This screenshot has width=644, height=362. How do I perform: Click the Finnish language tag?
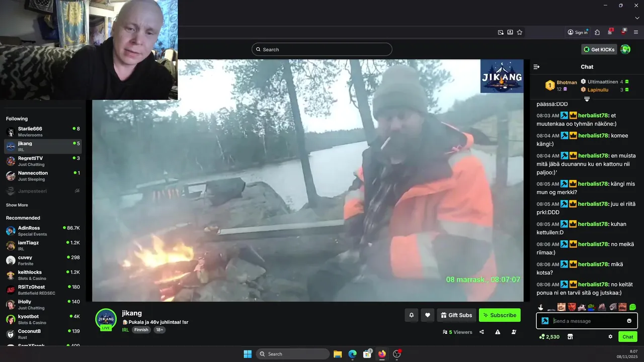[141, 330]
